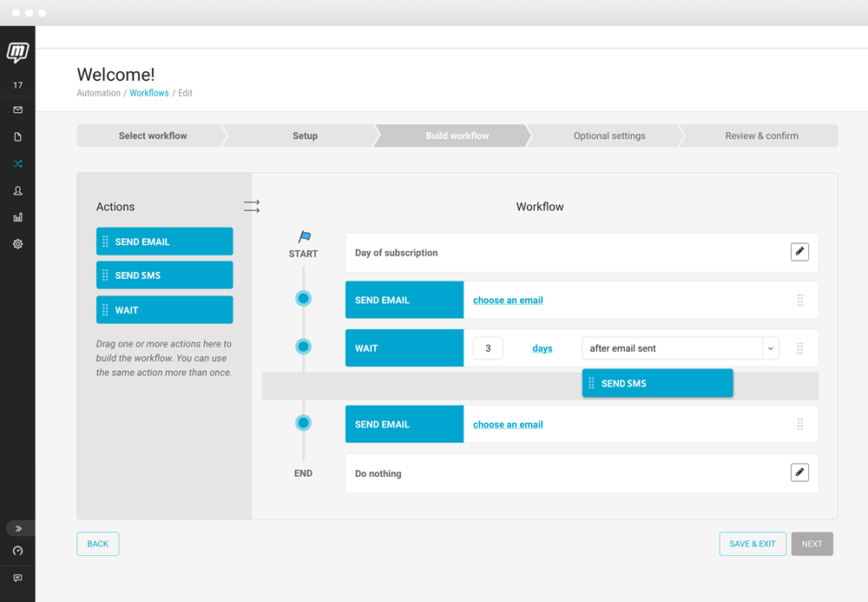This screenshot has height=602, width=868.
Task: Open the contacts person icon in sidebar
Action: tap(17, 190)
